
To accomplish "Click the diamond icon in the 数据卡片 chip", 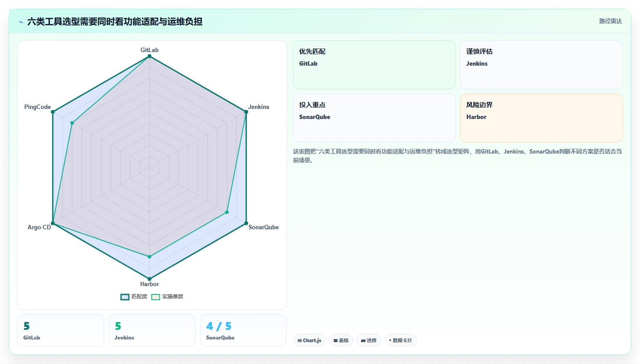I will pyautogui.click(x=390, y=340).
